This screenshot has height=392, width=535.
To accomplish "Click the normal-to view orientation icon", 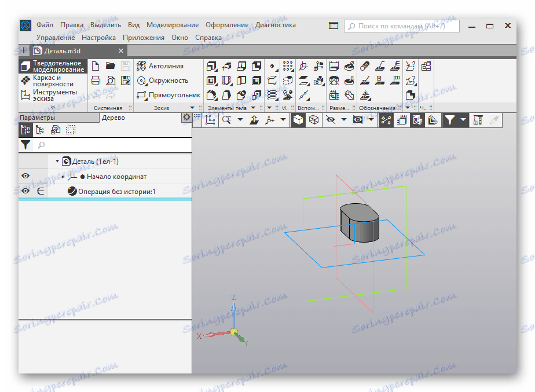I will pyautogui.click(x=254, y=120).
